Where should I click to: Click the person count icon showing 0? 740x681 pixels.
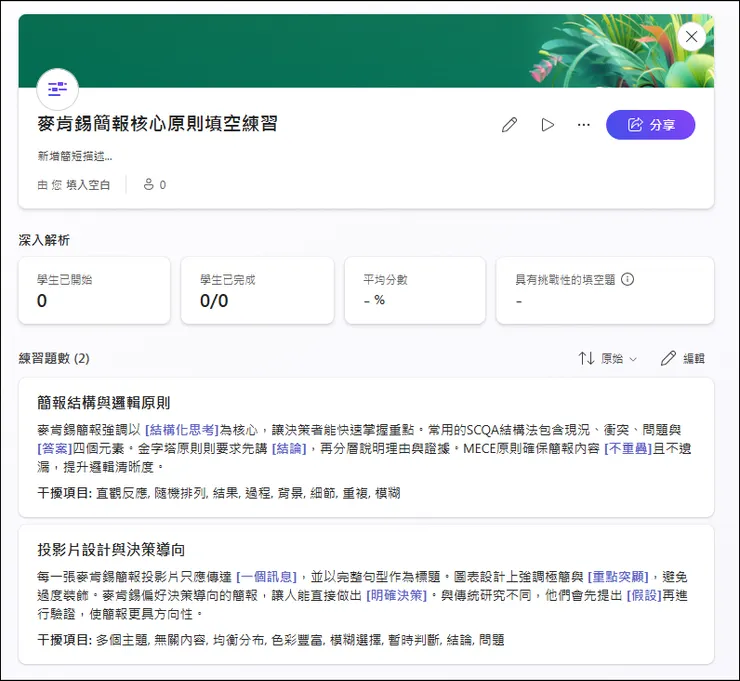[x=149, y=185]
